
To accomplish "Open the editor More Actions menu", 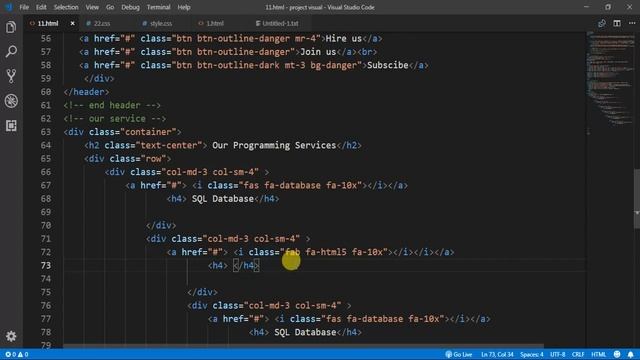I will click(x=632, y=23).
